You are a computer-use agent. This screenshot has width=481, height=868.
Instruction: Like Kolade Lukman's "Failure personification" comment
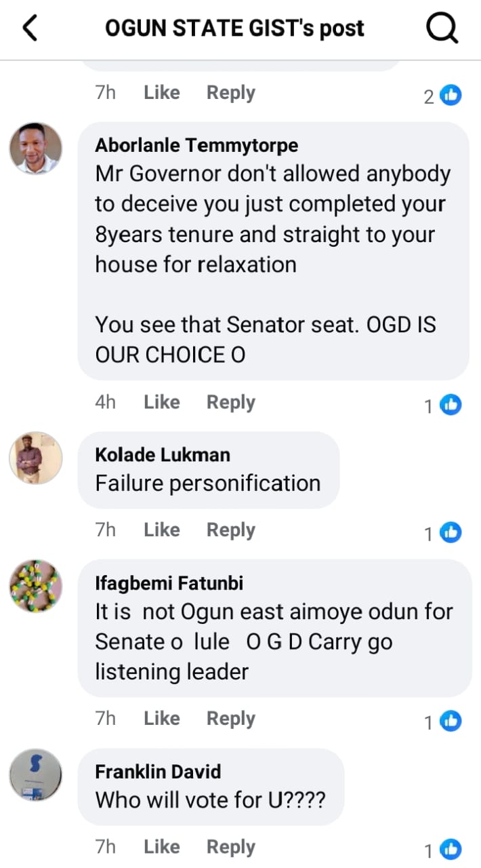(x=161, y=530)
